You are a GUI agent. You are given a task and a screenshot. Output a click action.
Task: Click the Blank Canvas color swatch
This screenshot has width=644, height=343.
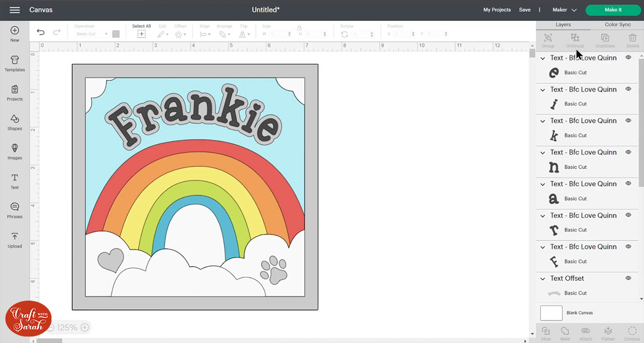click(551, 312)
